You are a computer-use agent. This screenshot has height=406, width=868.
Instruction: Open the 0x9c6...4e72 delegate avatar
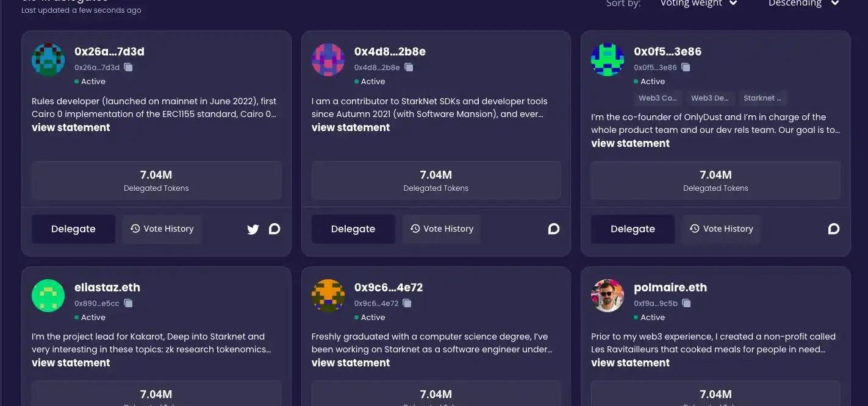(328, 296)
